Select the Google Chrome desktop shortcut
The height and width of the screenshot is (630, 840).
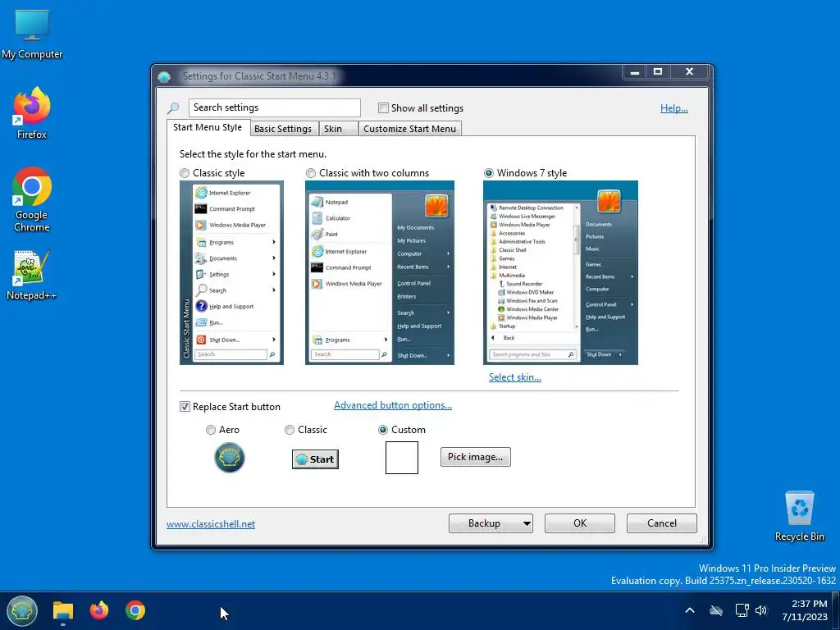(x=32, y=199)
